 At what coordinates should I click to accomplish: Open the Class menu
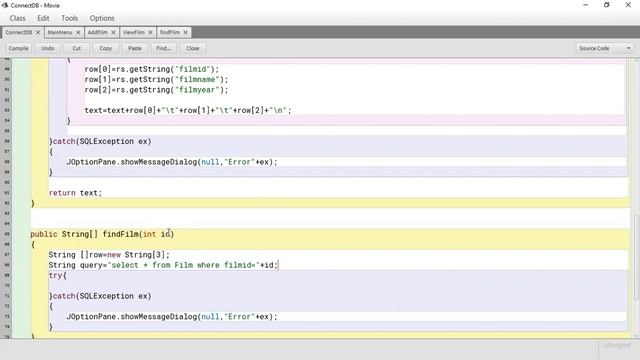pos(18,18)
